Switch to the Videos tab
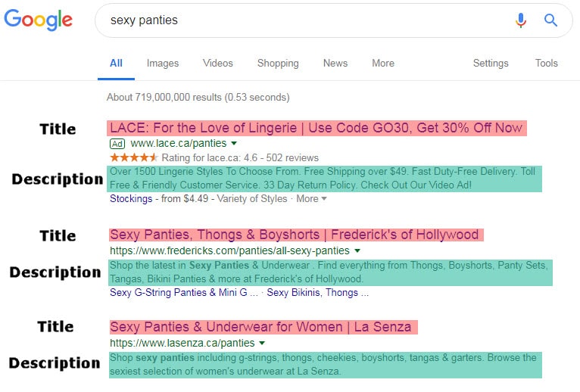The height and width of the screenshot is (392, 580). coord(218,64)
